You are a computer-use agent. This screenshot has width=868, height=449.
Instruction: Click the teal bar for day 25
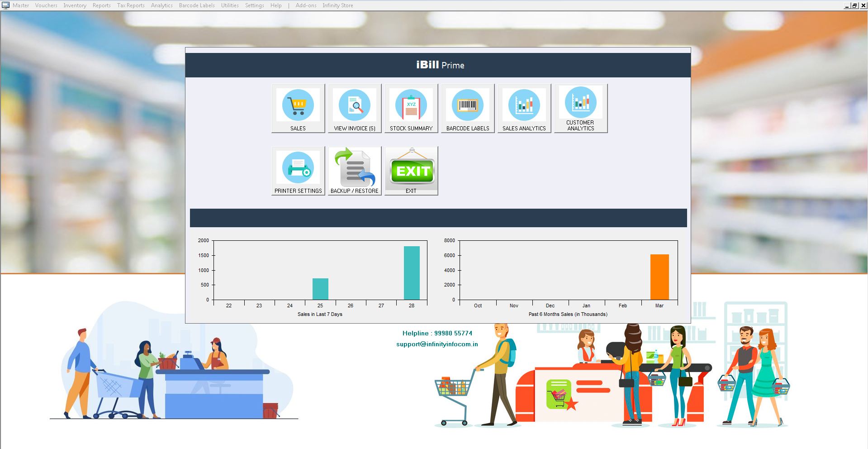[320, 289]
